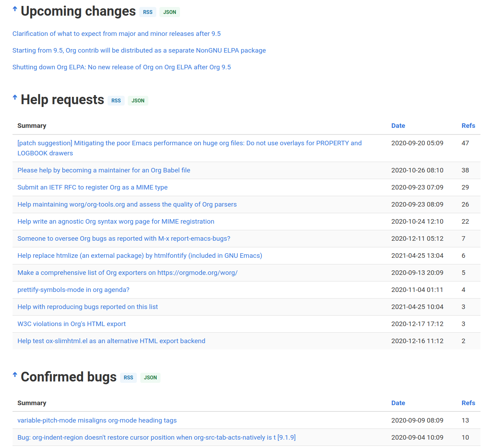The image size is (493, 448).
Task: Open the RSS feed for Confirmed bugs
Action: pyautogui.click(x=128, y=378)
